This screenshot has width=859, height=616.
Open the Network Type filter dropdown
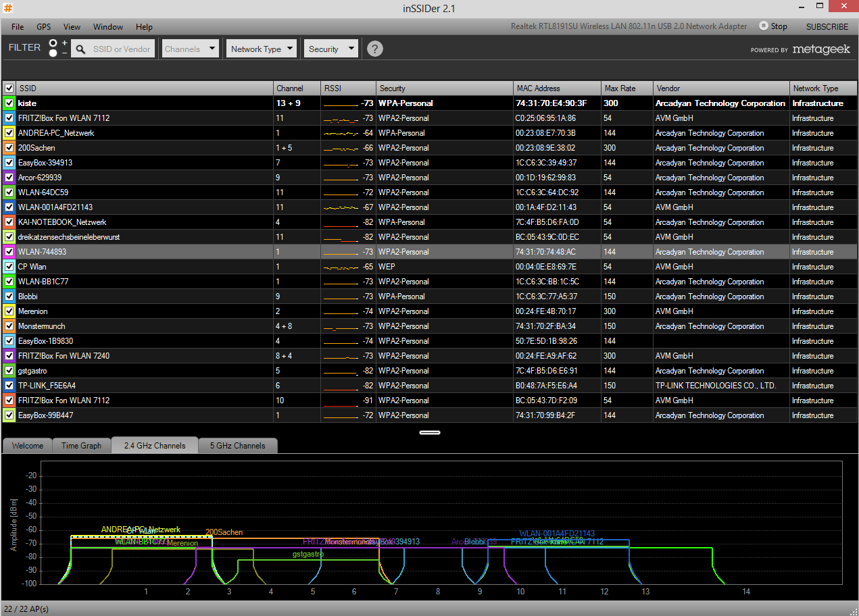(262, 49)
